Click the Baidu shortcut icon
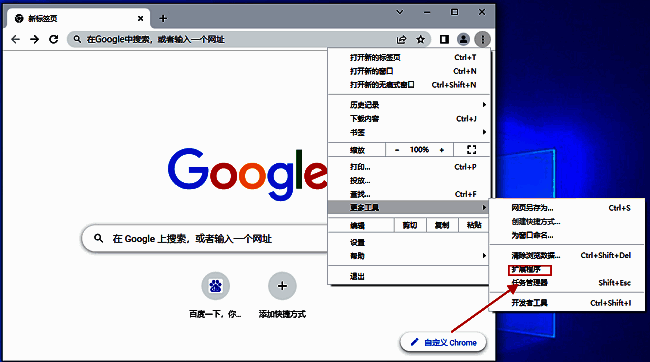 [216, 286]
